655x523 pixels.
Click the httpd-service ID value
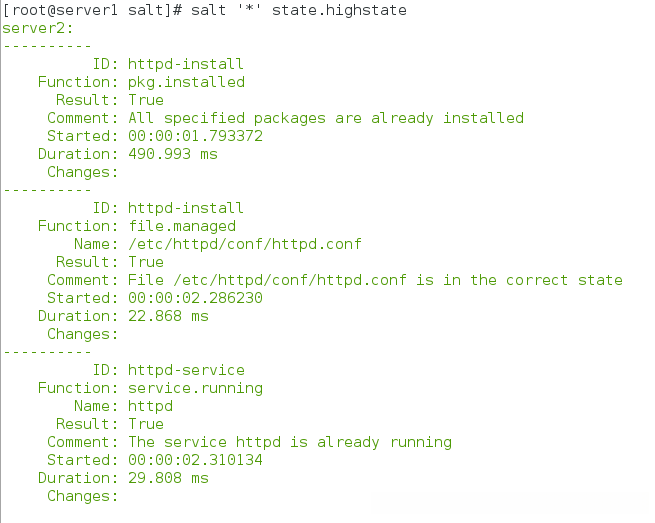coord(186,370)
